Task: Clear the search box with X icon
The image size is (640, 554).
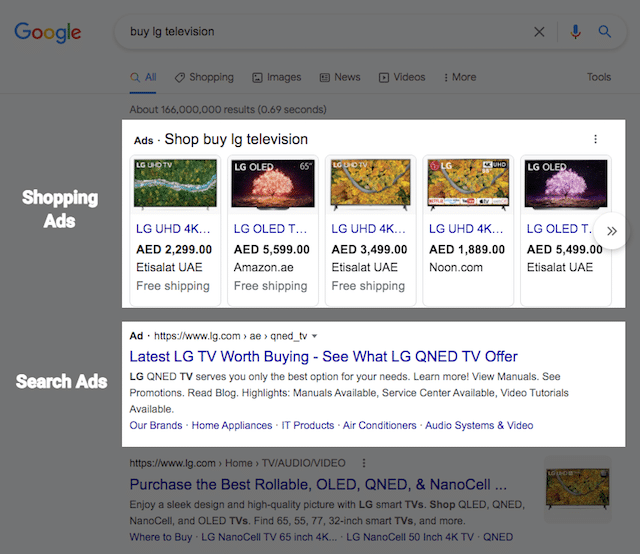Action: click(x=540, y=32)
